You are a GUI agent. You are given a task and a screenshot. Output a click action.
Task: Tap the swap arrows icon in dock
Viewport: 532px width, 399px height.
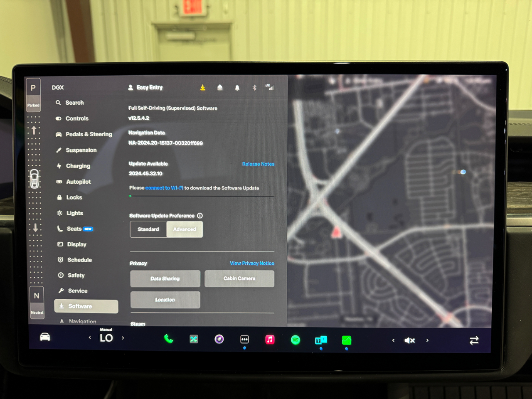[x=474, y=340]
